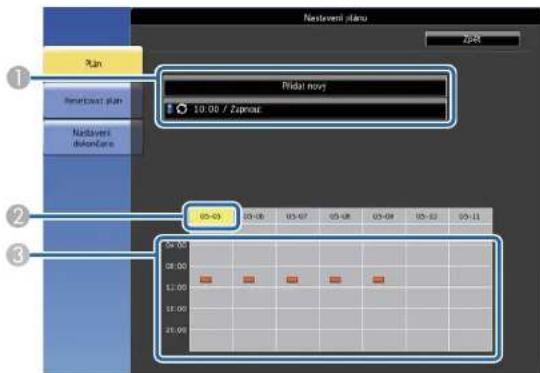Select the 05-08 date column header
This screenshot has width=540, height=373.
[x=340, y=217]
